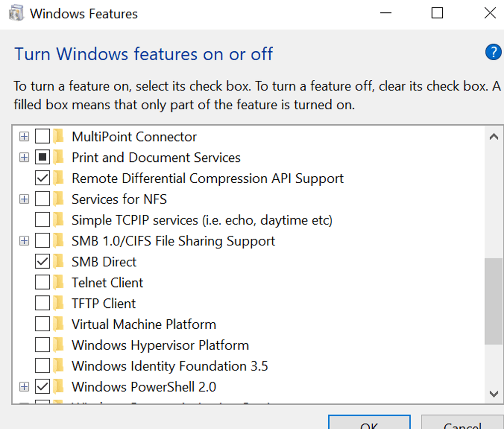Enable SMB 1.0/CIFS File Sharing checkbox
The width and height of the screenshot is (504, 429).
(42, 240)
